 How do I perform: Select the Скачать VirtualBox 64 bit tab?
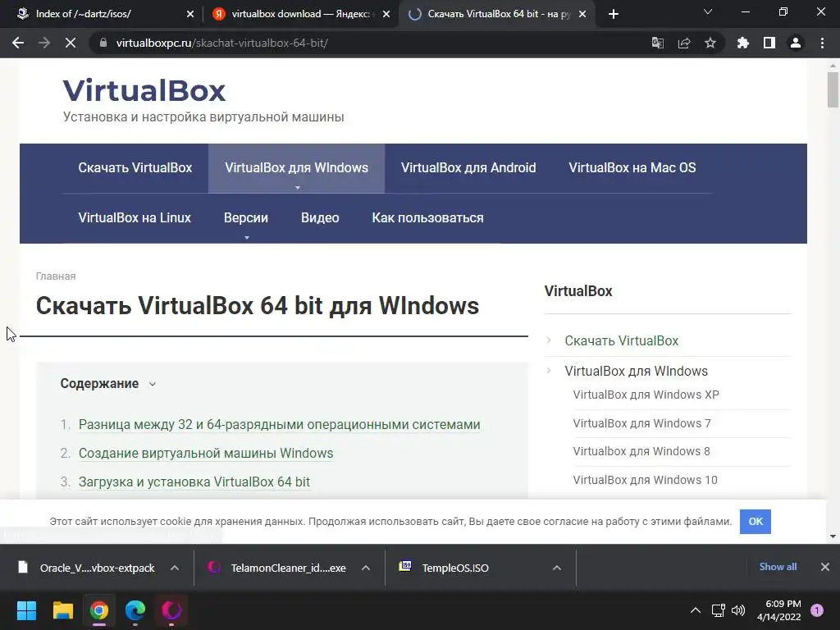(x=495, y=14)
